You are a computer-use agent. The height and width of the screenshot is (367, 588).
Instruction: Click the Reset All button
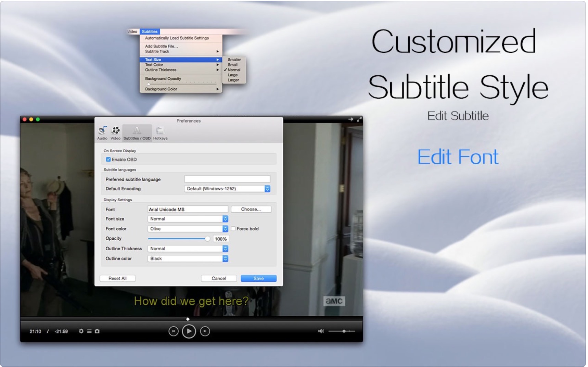117,278
